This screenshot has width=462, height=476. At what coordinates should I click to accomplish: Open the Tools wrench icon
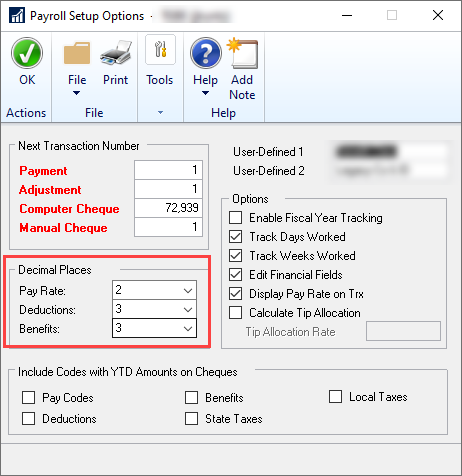point(160,50)
